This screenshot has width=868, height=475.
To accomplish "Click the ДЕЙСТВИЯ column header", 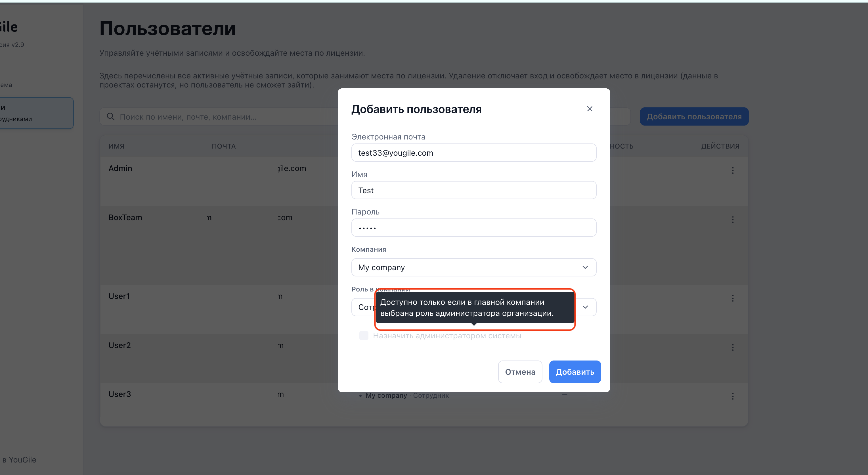I will tap(720, 146).
